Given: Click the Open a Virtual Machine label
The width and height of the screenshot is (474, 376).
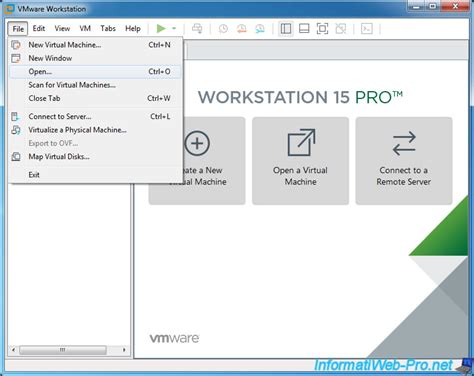Looking at the screenshot, I should [300, 176].
